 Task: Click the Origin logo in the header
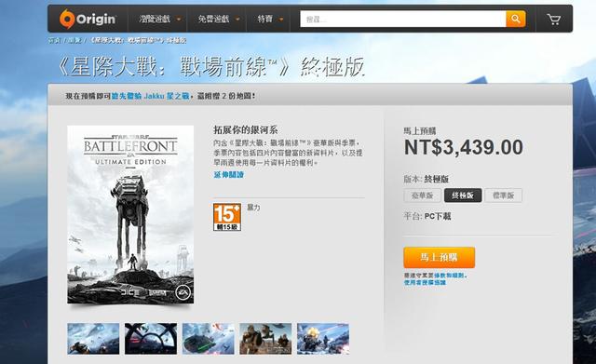(88, 19)
